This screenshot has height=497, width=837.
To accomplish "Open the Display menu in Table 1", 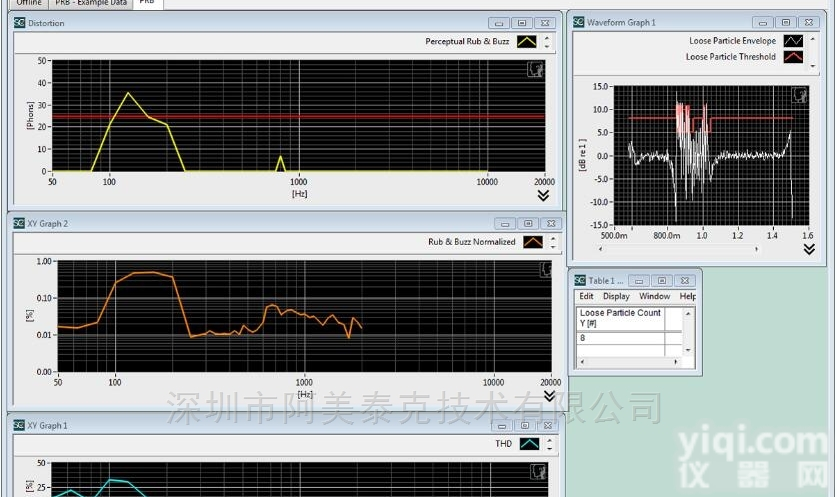I will (616, 297).
